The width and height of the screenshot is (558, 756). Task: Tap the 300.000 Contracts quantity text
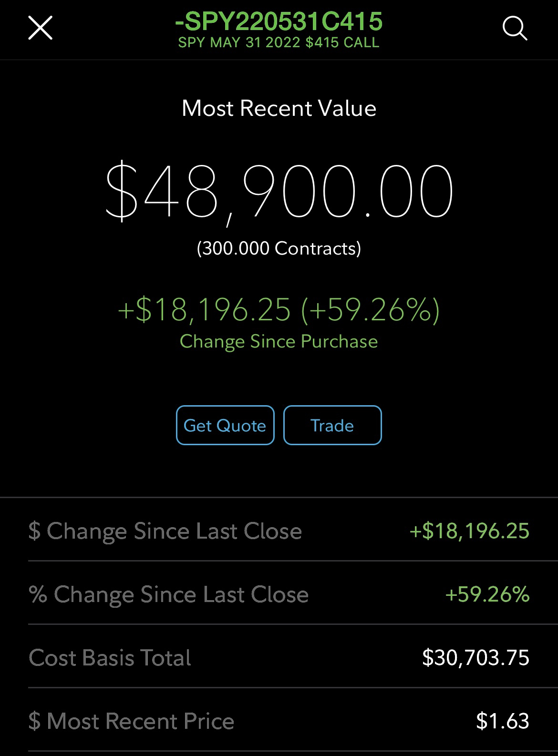279,248
